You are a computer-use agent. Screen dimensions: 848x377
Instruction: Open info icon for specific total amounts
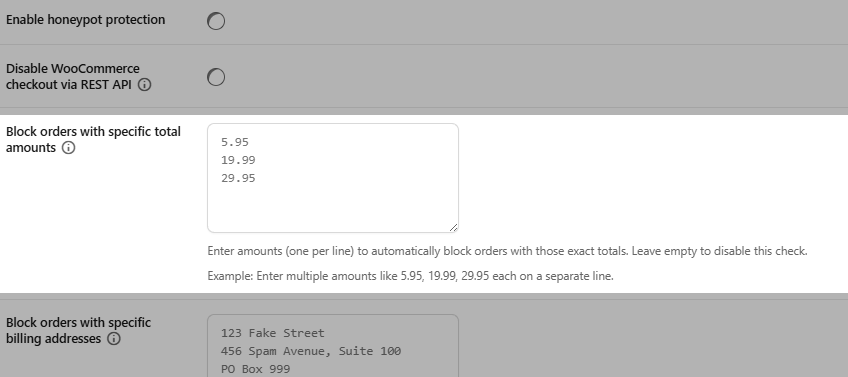pos(68,148)
